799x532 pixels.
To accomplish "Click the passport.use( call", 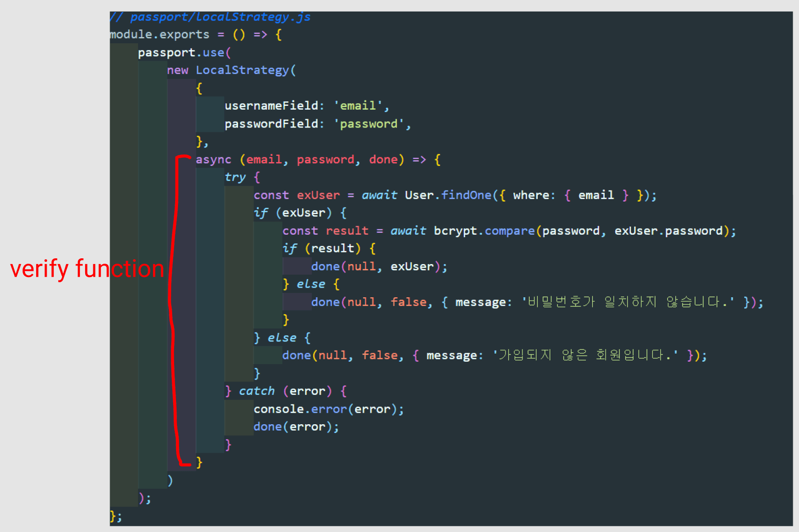I will [184, 53].
